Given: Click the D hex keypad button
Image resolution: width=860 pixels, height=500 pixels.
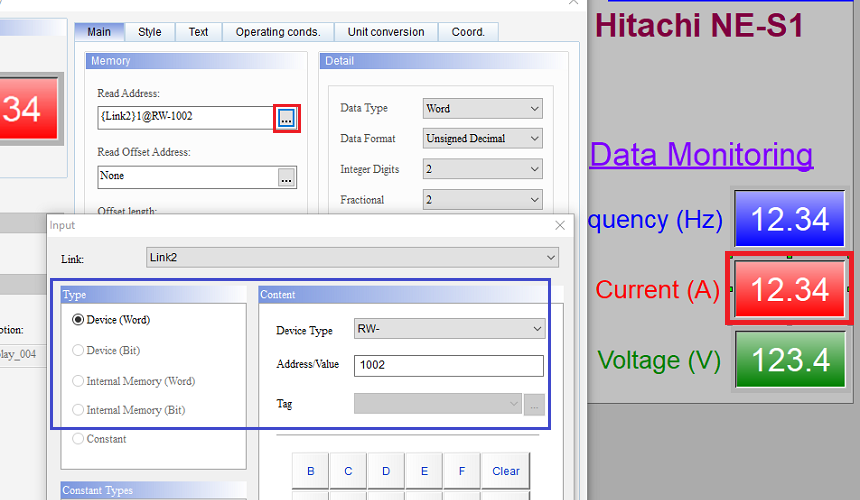Looking at the screenshot, I should pos(386,471).
